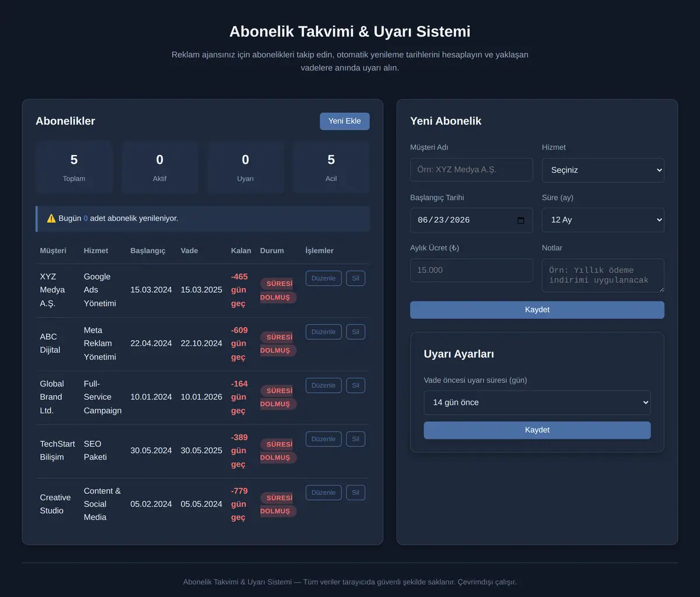This screenshot has height=597, width=700.
Task: Delete the Creative Studio subscription
Action: point(356,493)
